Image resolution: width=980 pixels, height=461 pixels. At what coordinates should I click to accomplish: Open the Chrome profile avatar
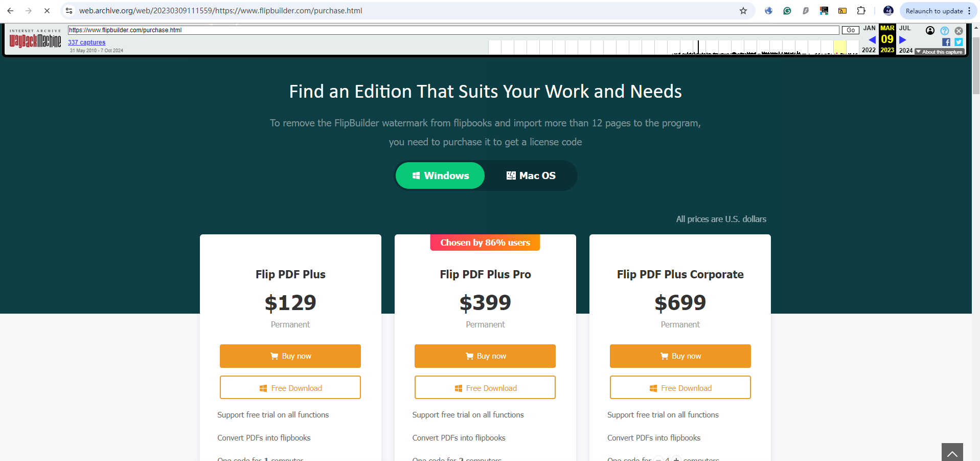pos(888,11)
